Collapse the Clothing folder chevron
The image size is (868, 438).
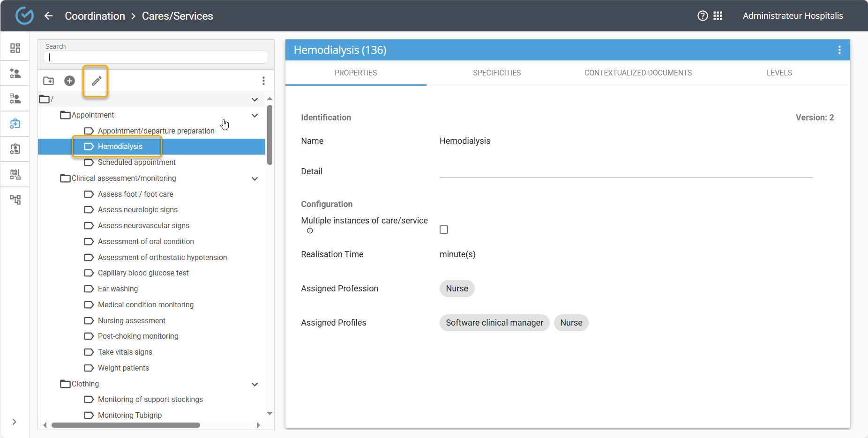coord(254,384)
